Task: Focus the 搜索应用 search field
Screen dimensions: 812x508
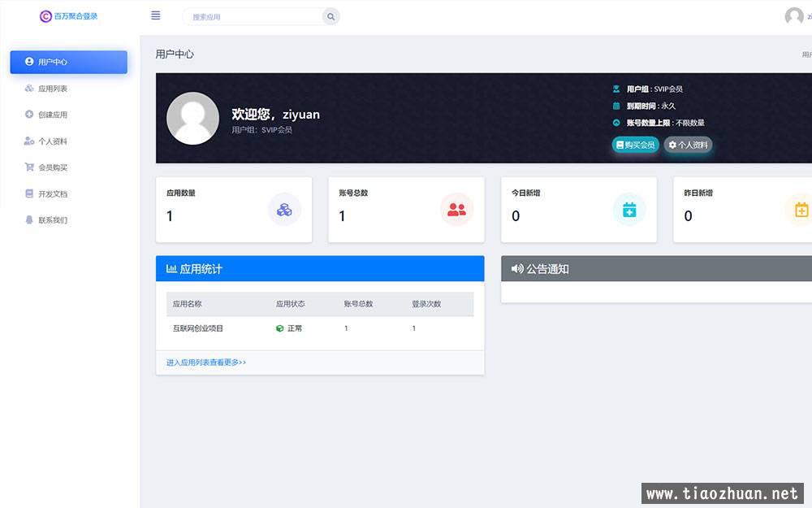Action: coord(253,16)
